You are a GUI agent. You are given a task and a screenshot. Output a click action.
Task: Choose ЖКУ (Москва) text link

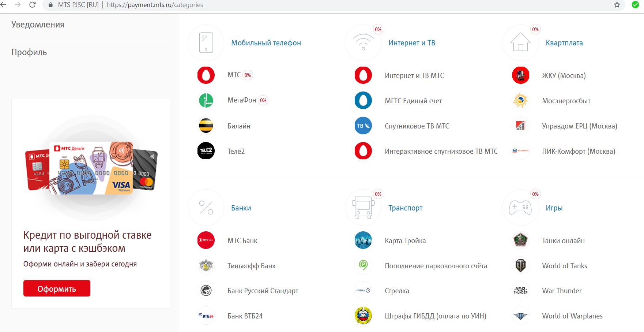click(x=564, y=76)
